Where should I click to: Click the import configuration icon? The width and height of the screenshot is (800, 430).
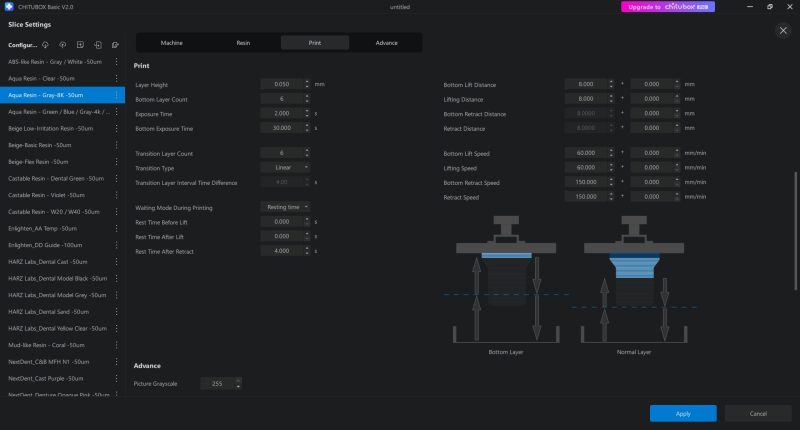pyautogui.click(x=98, y=45)
